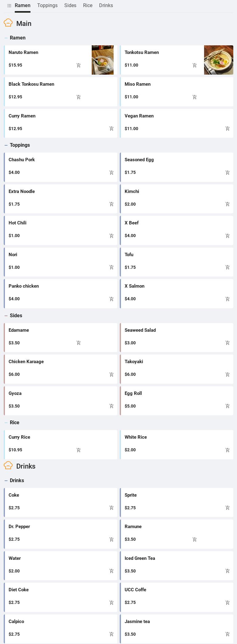Add Kimchi topping to cart

pyautogui.click(x=227, y=204)
